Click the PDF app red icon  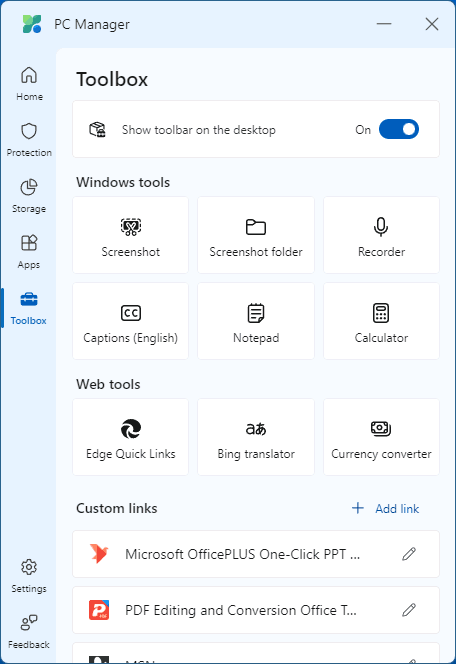[99, 610]
